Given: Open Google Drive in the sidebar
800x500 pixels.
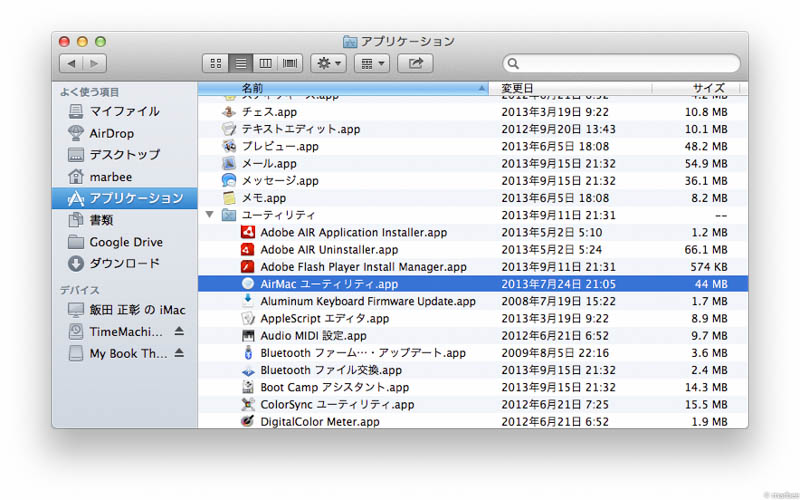Looking at the screenshot, I should [124, 242].
